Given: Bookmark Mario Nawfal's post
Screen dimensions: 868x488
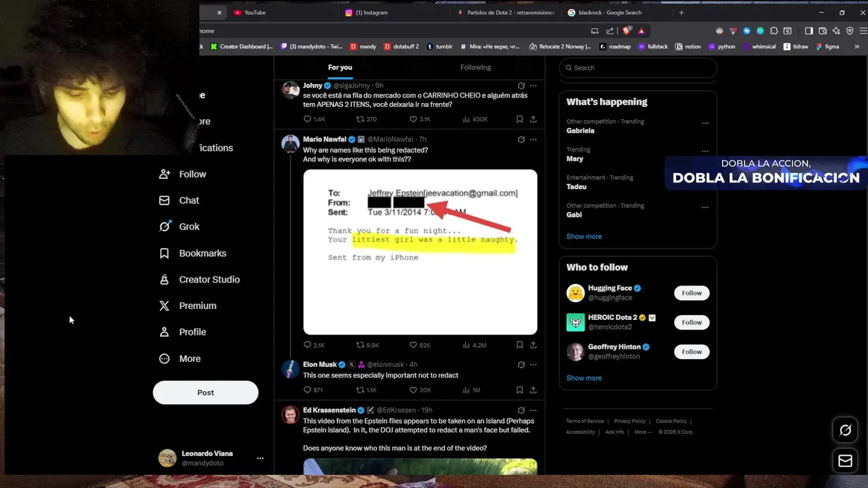Looking at the screenshot, I should [519, 345].
